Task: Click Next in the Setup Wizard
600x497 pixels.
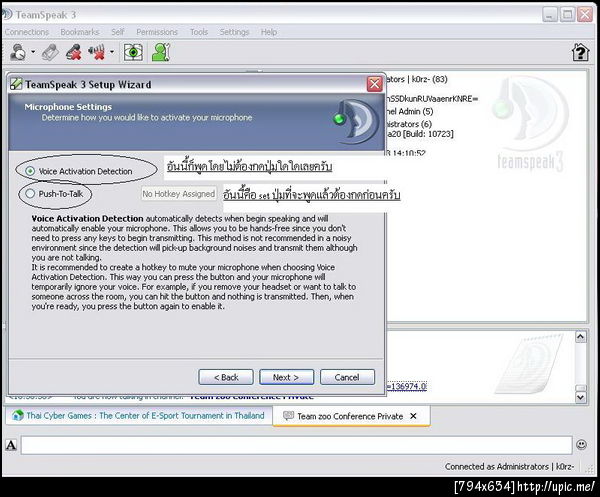Action: tap(286, 377)
